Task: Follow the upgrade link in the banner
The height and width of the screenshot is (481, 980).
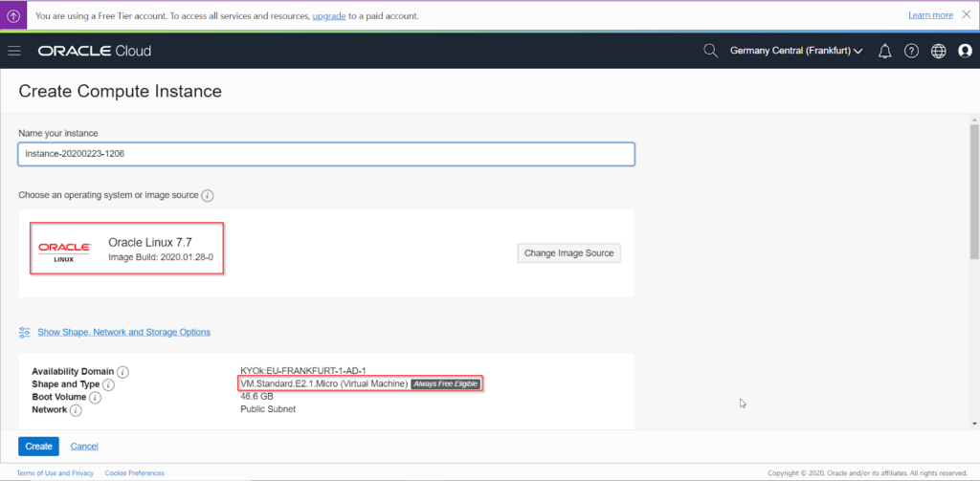Action: 329,16
